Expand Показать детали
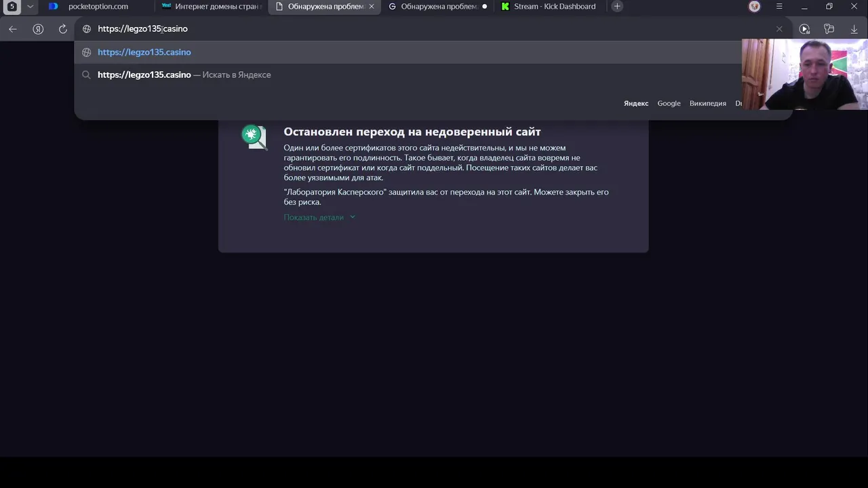The height and width of the screenshot is (488, 868). coord(319,217)
